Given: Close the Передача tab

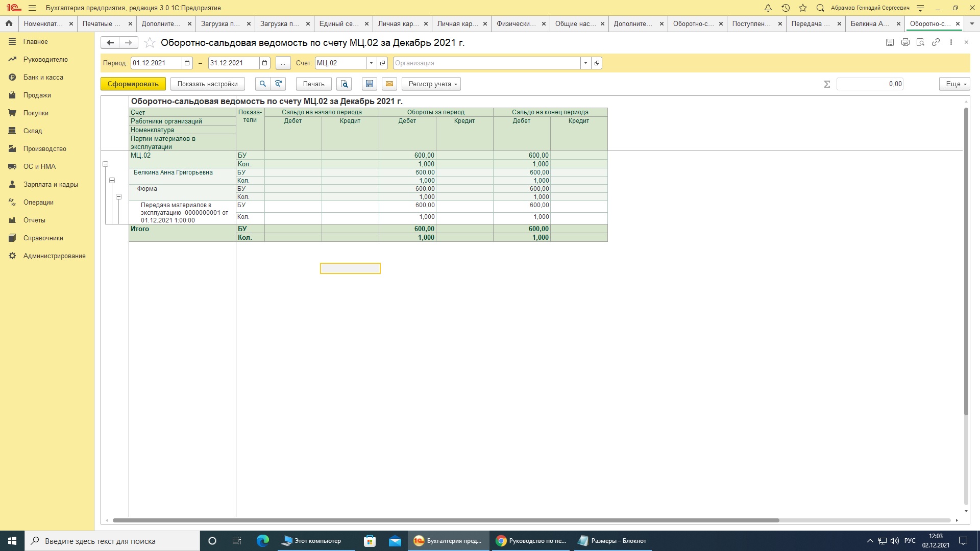Looking at the screenshot, I should (x=839, y=23).
